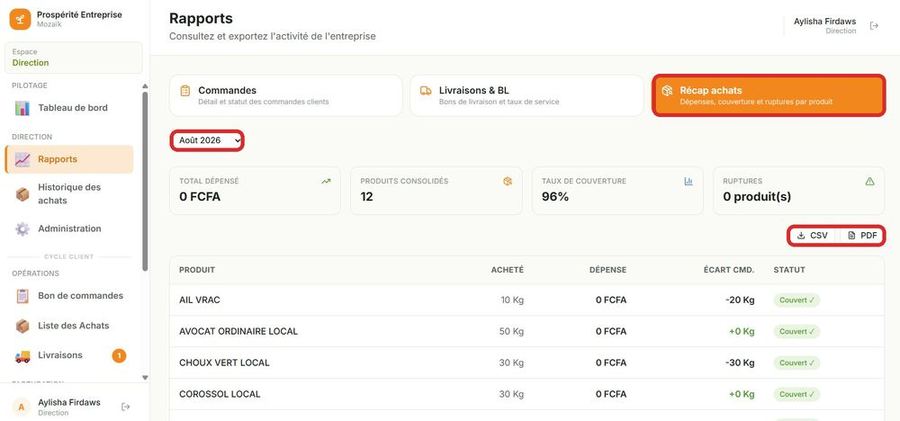Viewport: 900px width, 421px height.
Task: Click the DÉPENSE column header
Action: click(x=608, y=270)
